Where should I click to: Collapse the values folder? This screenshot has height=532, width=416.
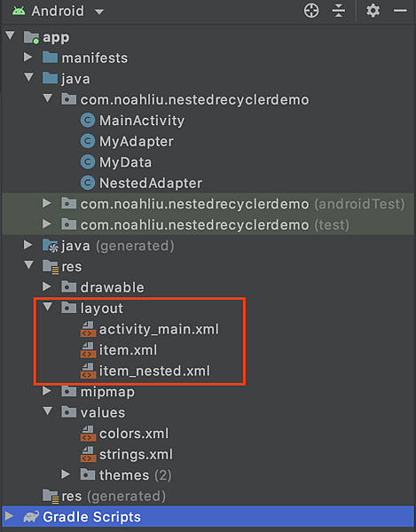(48, 411)
